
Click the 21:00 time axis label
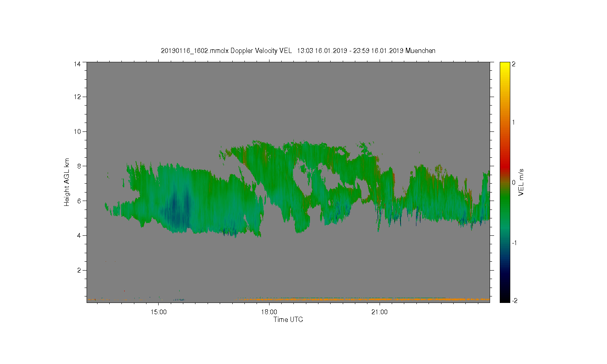tap(380, 312)
